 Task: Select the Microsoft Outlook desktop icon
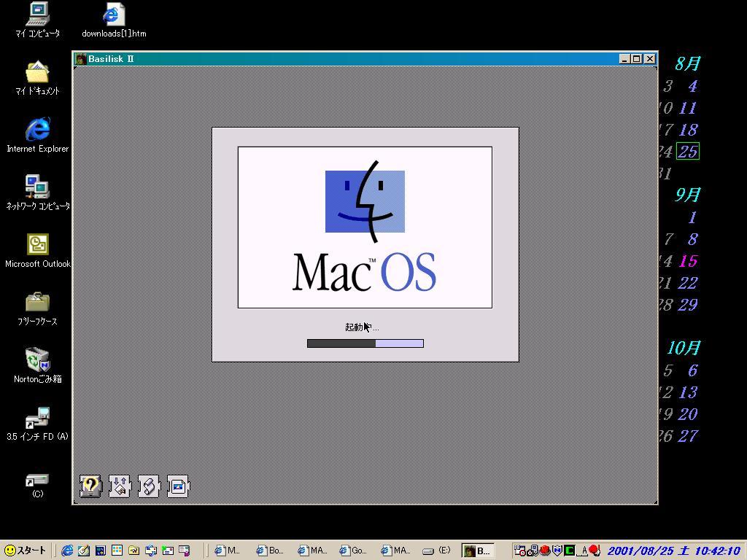[x=38, y=251]
